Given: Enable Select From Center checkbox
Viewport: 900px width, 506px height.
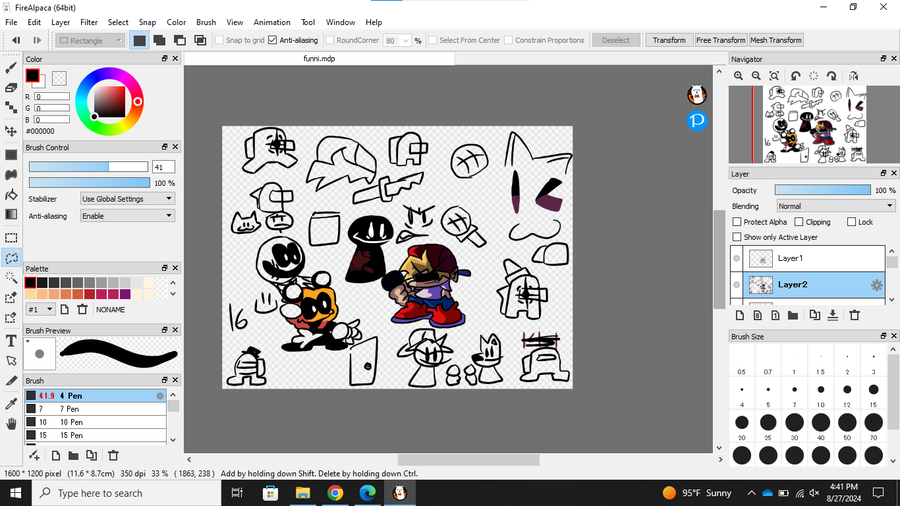Looking at the screenshot, I should pyautogui.click(x=433, y=40).
